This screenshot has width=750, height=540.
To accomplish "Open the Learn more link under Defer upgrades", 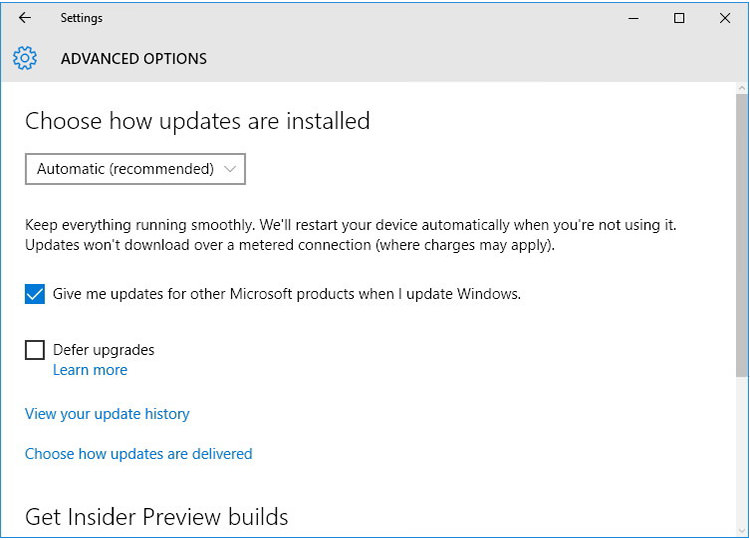I will pos(90,370).
